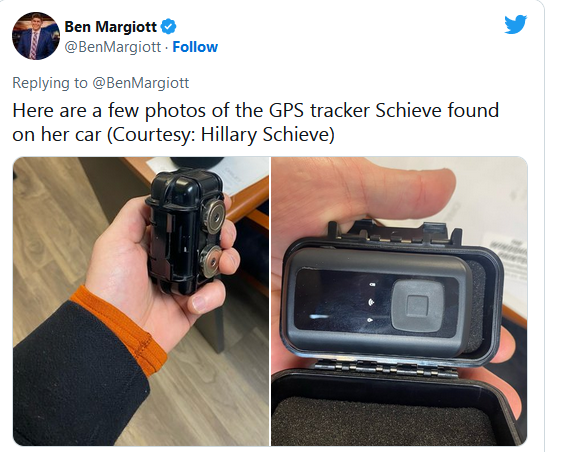
Task: Click the @BenMargiott handle under name
Action: [113, 47]
